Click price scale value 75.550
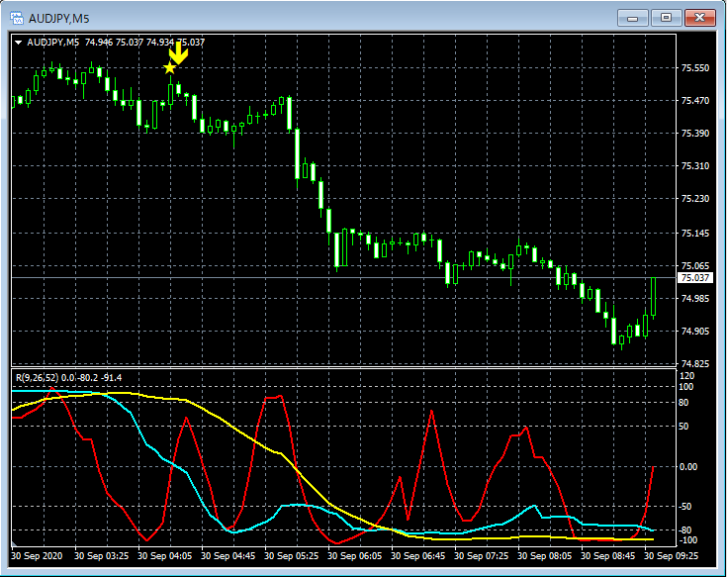 click(695, 68)
